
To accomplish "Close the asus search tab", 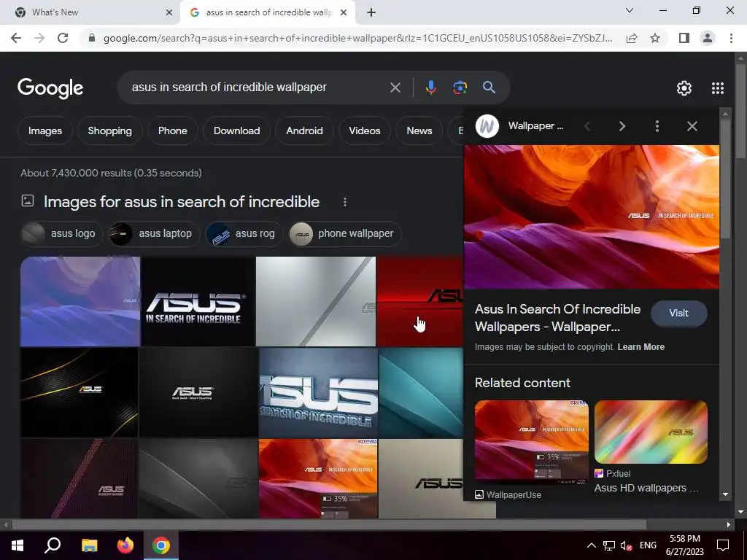I will [x=344, y=12].
